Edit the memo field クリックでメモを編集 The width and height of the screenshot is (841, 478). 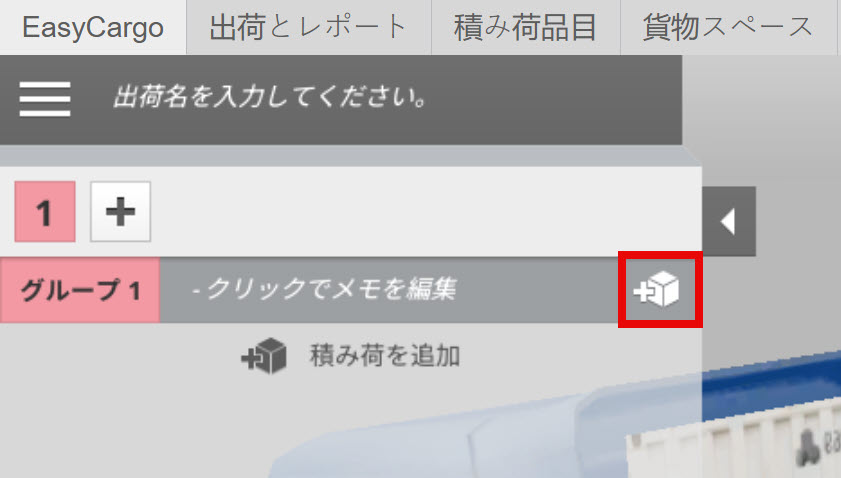(324, 289)
